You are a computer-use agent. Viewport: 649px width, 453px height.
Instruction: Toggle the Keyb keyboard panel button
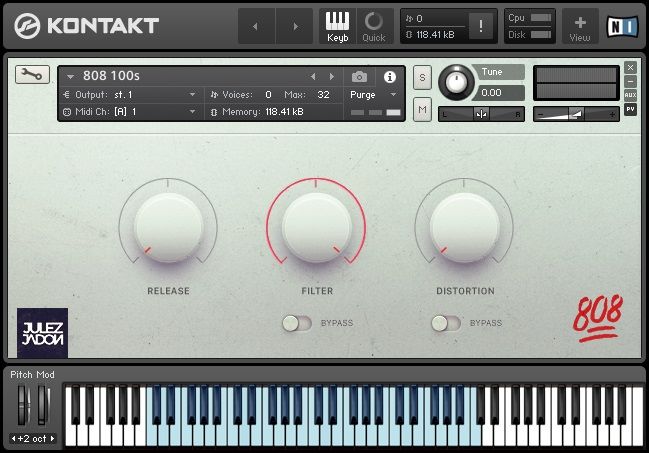coord(338,25)
